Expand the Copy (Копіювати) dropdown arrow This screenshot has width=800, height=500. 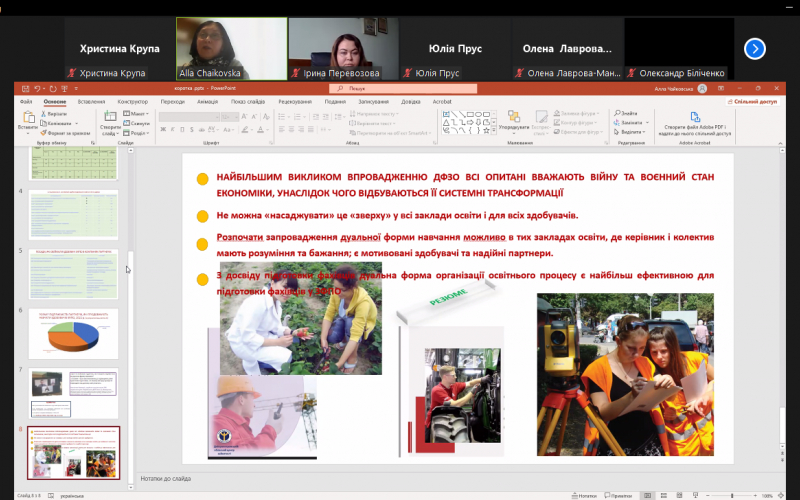[x=77, y=123]
